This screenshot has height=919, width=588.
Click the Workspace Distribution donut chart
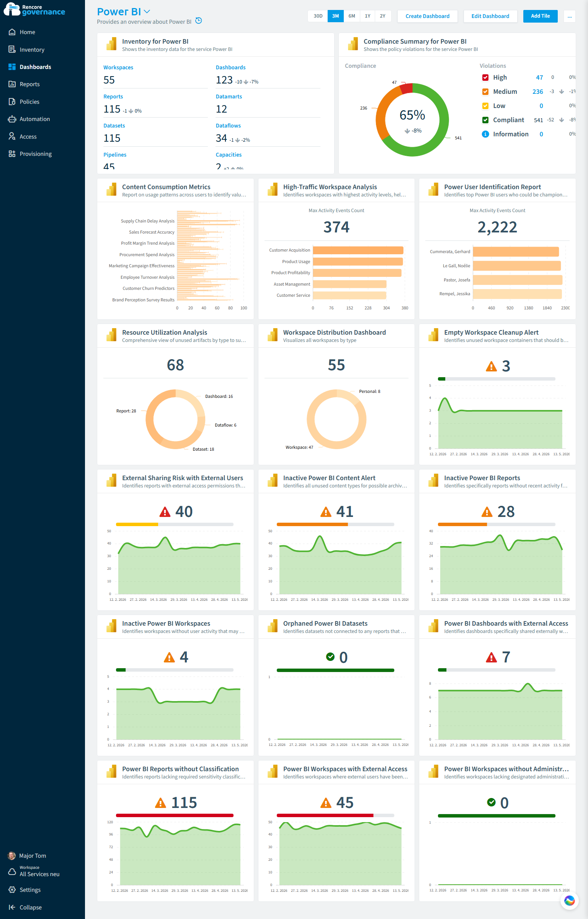point(336,419)
